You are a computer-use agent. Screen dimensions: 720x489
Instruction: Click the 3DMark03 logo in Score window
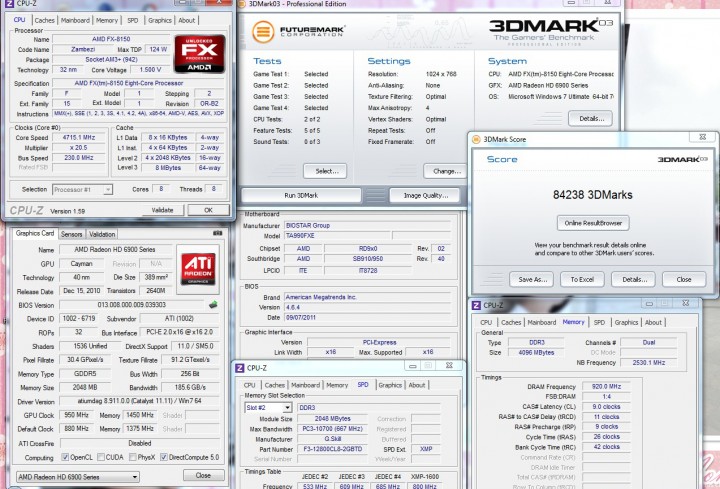pos(682,159)
